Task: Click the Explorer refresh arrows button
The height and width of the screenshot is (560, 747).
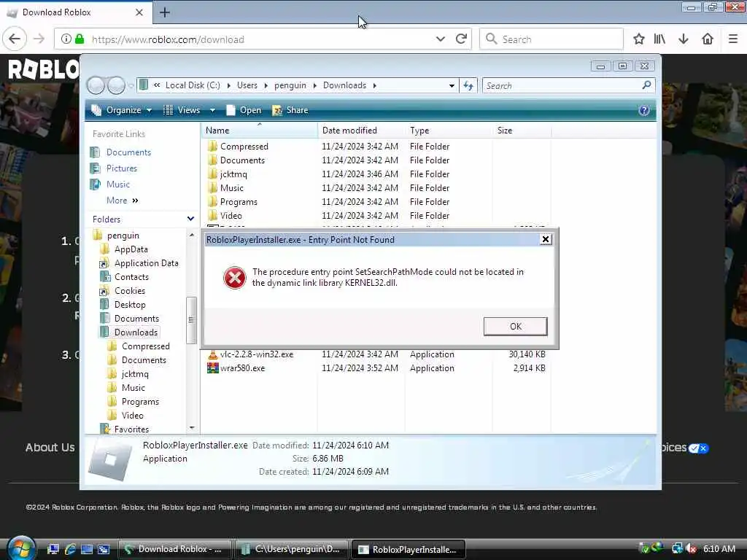Action: point(468,85)
